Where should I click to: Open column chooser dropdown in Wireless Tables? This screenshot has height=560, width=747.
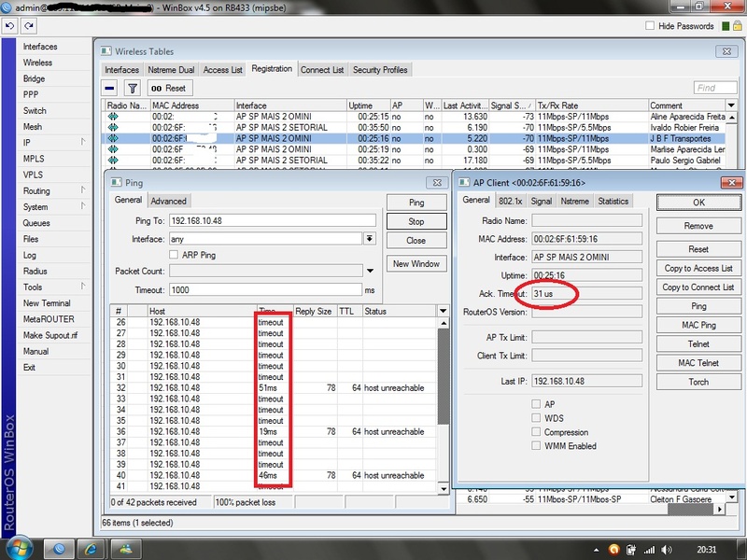[731, 105]
